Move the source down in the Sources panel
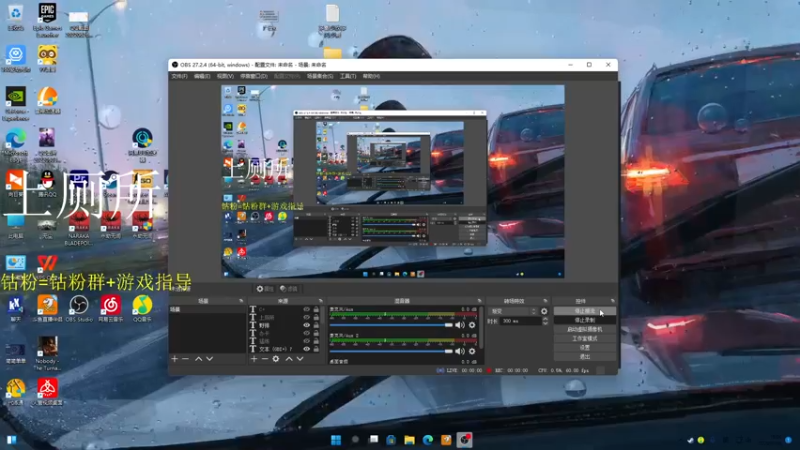 [300, 359]
